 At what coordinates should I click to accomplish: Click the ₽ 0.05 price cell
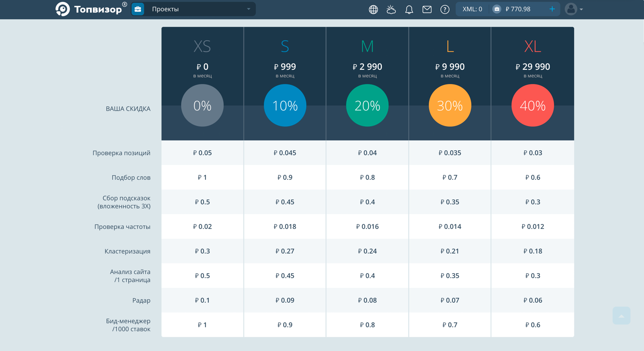click(x=202, y=153)
